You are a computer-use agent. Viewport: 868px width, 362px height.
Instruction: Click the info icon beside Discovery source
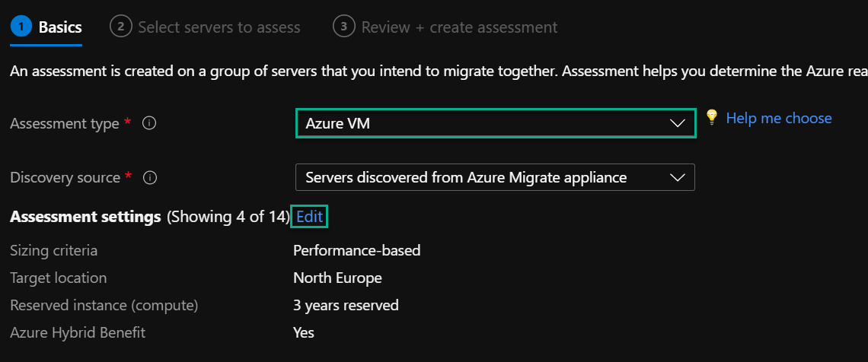(x=150, y=178)
